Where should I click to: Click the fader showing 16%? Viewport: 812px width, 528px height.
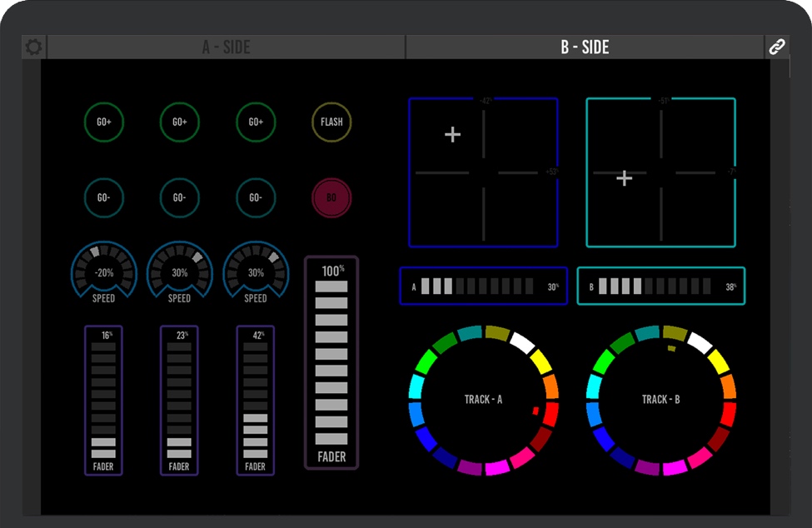[x=103, y=400]
